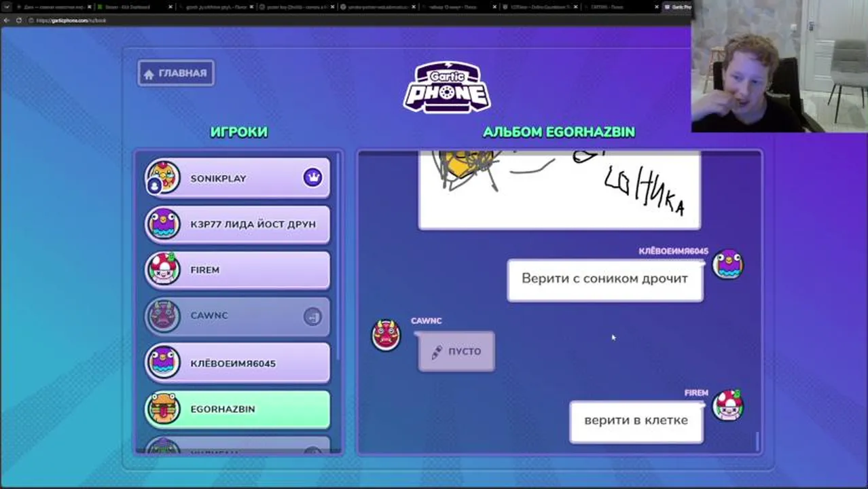Image resolution: width=868 pixels, height=489 pixels.
Task: Click CAWNC's greyed avatar in players list
Action: coord(163,316)
